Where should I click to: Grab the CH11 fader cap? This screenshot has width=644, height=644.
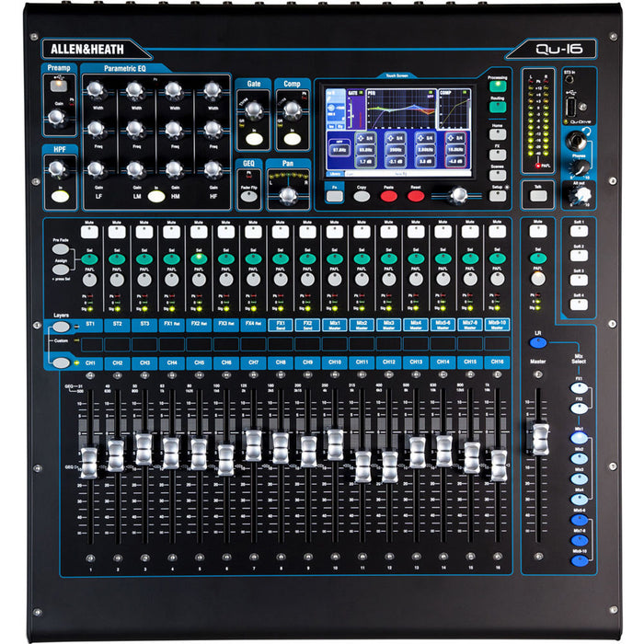coord(362,466)
